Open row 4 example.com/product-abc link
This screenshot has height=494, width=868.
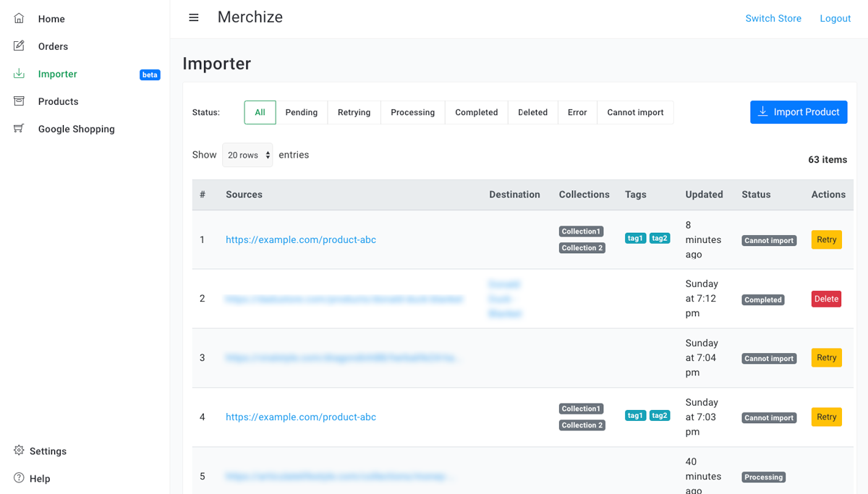tap(301, 417)
